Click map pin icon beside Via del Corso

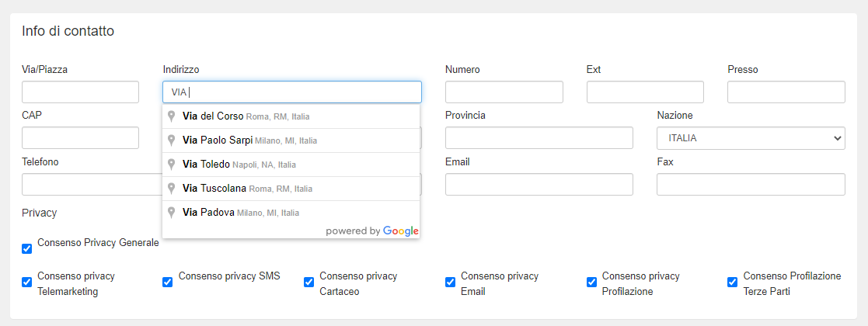172,116
